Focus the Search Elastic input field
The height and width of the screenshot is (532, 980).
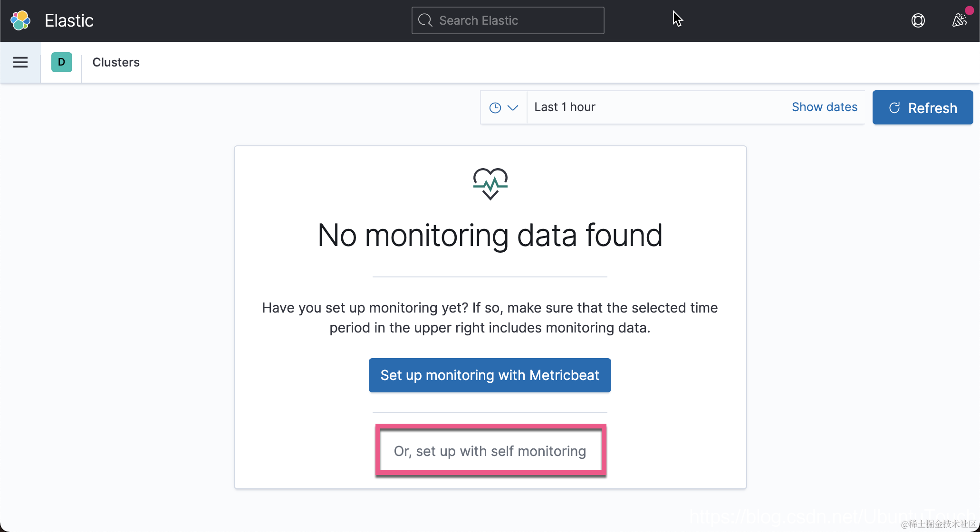(x=508, y=20)
